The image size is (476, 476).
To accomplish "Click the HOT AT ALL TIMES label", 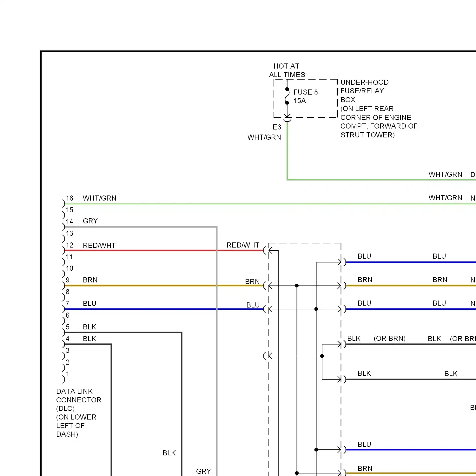I will tap(287, 70).
